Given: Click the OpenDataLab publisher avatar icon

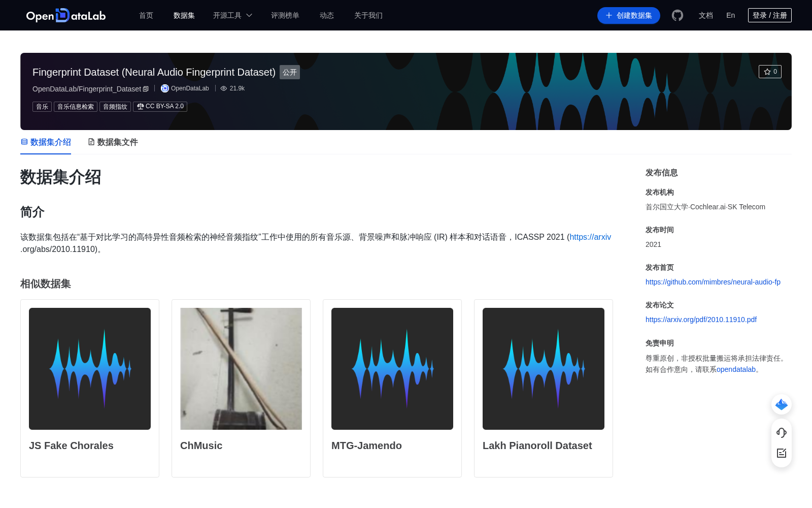Looking at the screenshot, I should pos(164,88).
